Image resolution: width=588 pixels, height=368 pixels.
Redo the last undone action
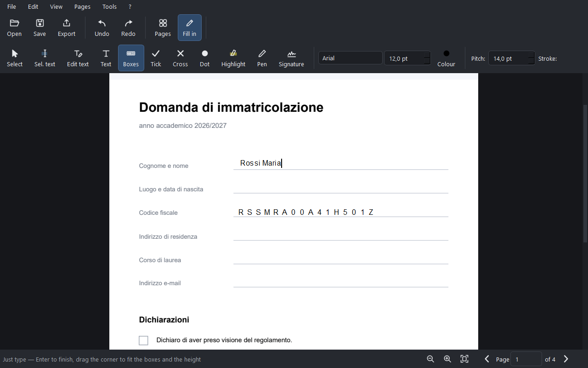(128, 28)
